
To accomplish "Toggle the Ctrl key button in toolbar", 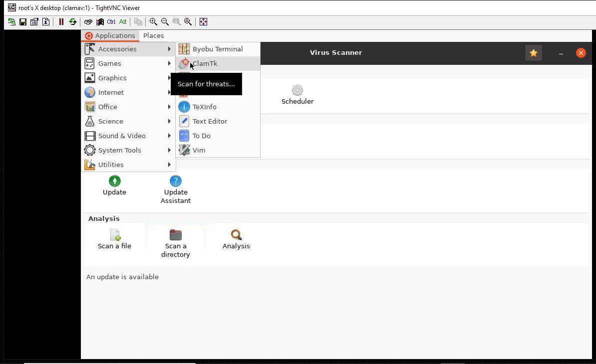I will pyautogui.click(x=111, y=22).
